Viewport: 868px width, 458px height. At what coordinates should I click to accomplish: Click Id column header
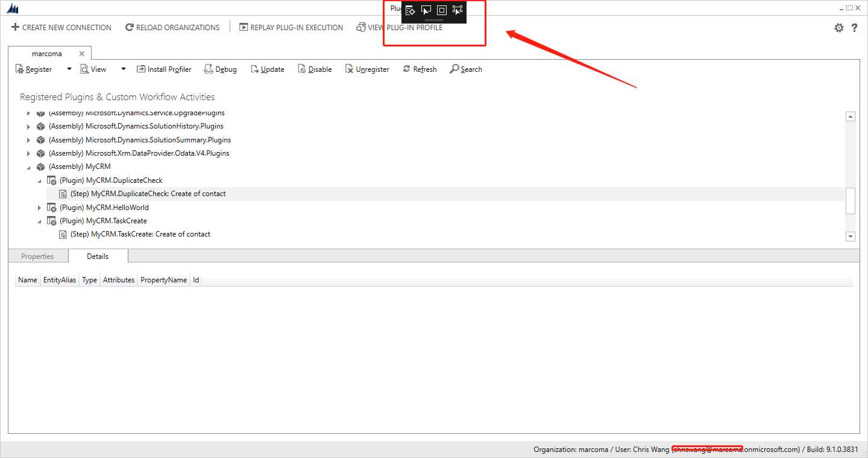pyautogui.click(x=196, y=280)
